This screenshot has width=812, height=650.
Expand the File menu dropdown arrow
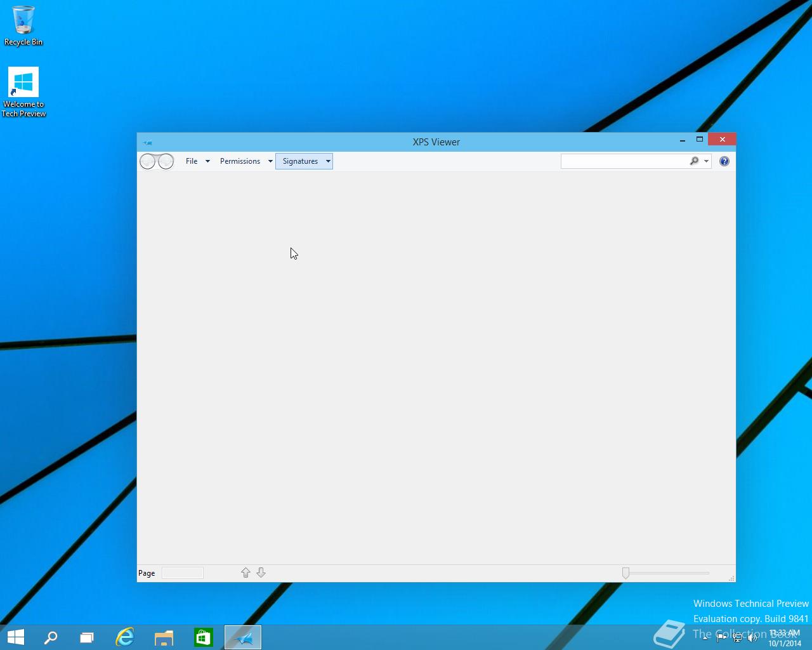(207, 161)
